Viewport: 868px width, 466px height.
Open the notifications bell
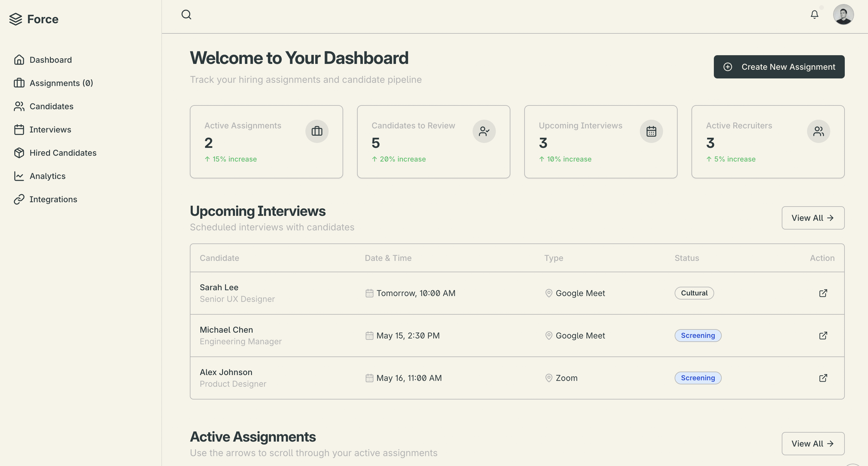[814, 15]
